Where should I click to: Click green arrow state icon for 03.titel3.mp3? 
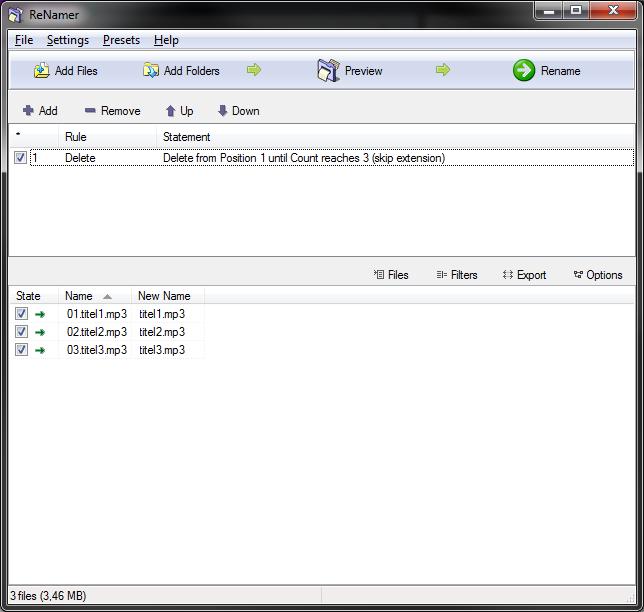point(40,350)
